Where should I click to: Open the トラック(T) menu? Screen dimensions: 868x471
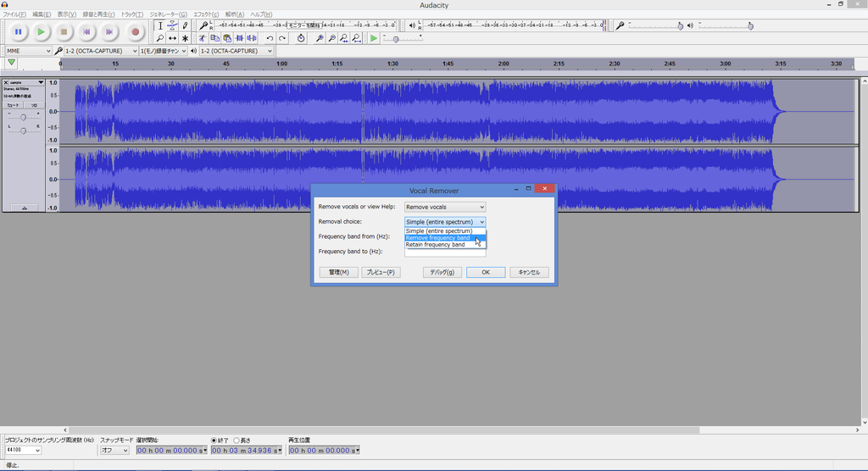pyautogui.click(x=131, y=14)
